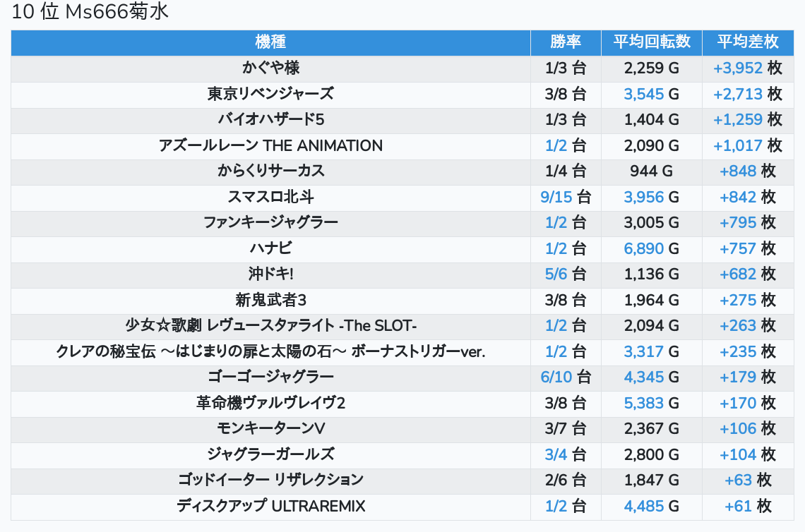
Task: Click the かぐや様 machine name
Action: coord(270,68)
